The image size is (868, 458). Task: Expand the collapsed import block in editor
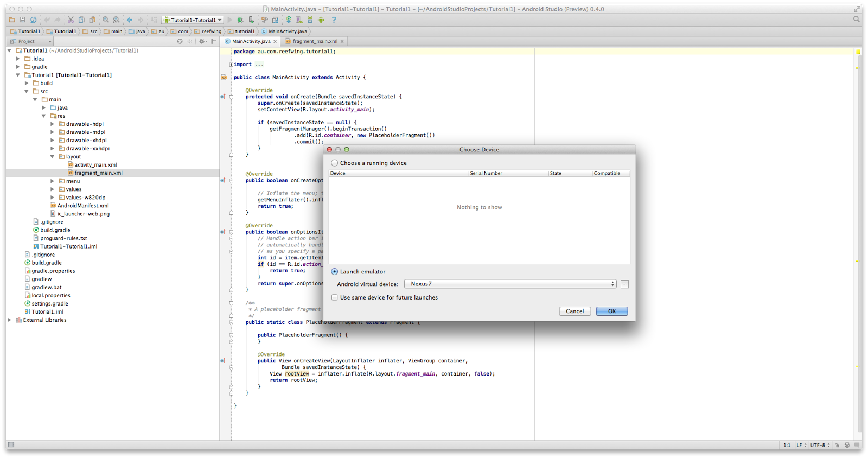(x=231, y=65)
